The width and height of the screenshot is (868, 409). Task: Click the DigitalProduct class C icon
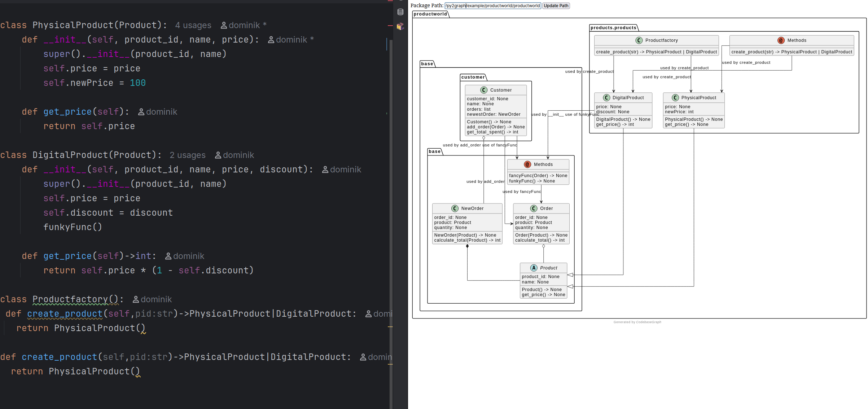606,98
